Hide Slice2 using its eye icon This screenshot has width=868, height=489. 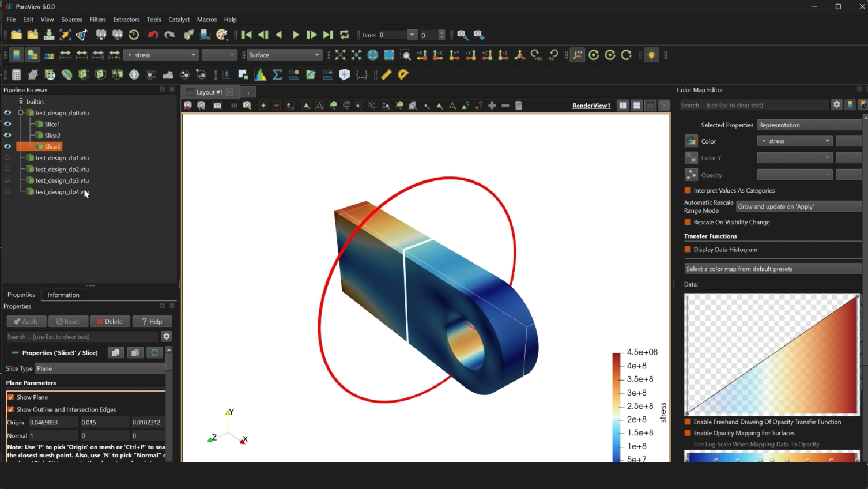[x=7, y=136]
